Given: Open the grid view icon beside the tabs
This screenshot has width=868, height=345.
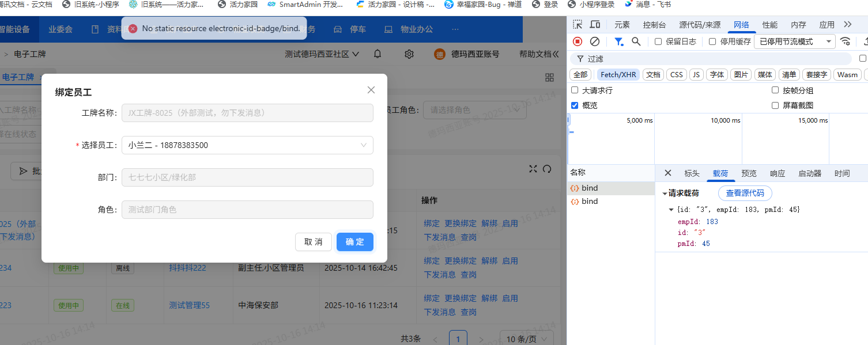Looking at the screenshot, I should pyautogui.click(x=550, y=77).
